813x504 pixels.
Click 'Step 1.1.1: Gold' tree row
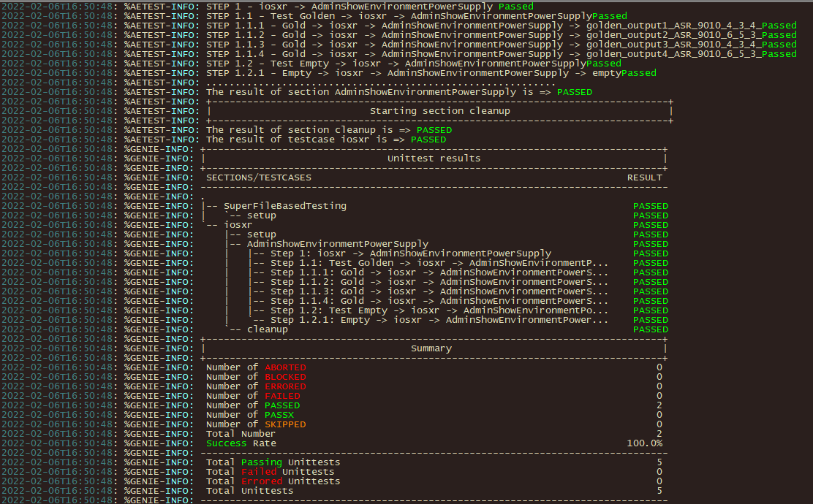[439, 272]
